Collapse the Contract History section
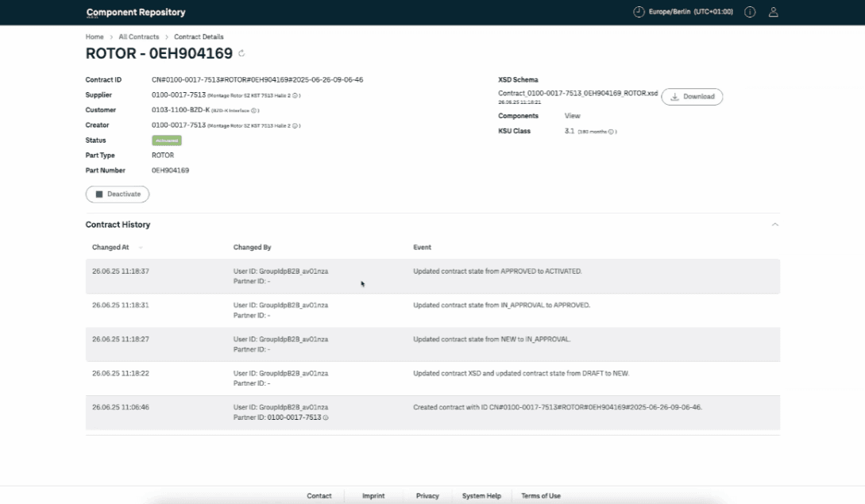The height and width of the screenshot is (504, 865). point(775,225)
